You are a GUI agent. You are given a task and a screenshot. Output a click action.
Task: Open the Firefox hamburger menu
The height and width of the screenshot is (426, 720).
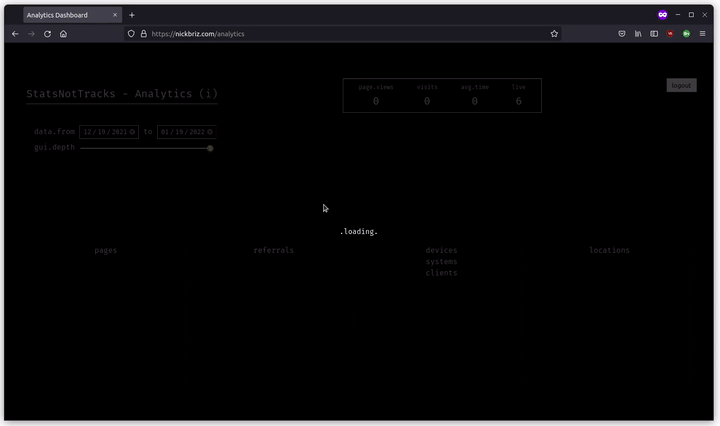point(703,34)
